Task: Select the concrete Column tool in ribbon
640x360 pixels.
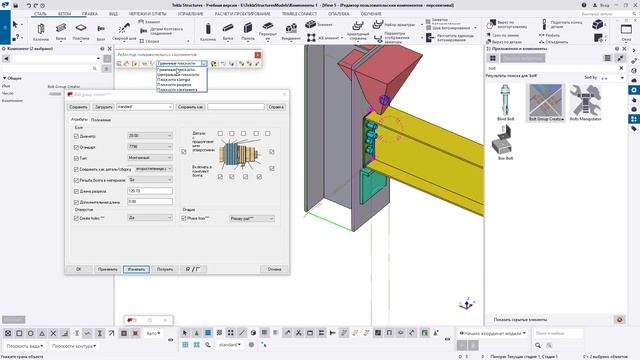Action: 208,32
